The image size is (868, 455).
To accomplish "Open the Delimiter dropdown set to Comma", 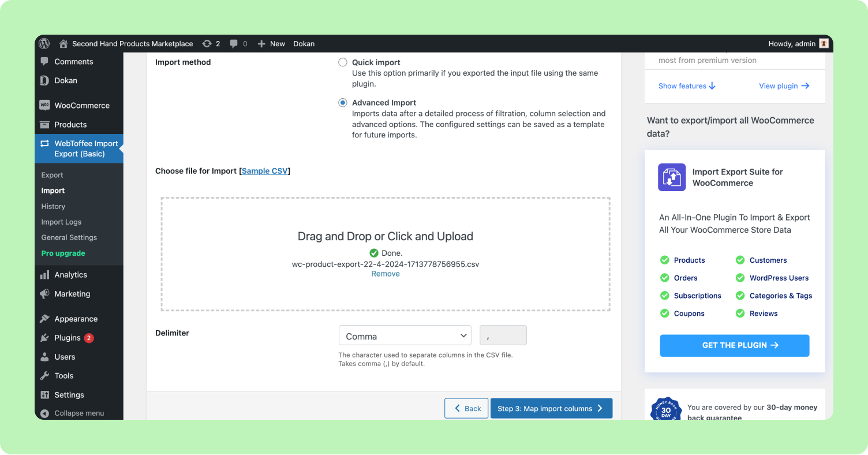I will click(x=405, y=335).
